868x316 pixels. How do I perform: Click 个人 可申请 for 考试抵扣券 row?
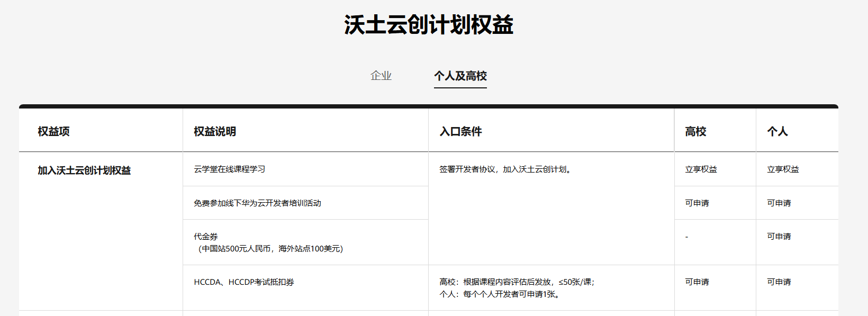(779, 282)
